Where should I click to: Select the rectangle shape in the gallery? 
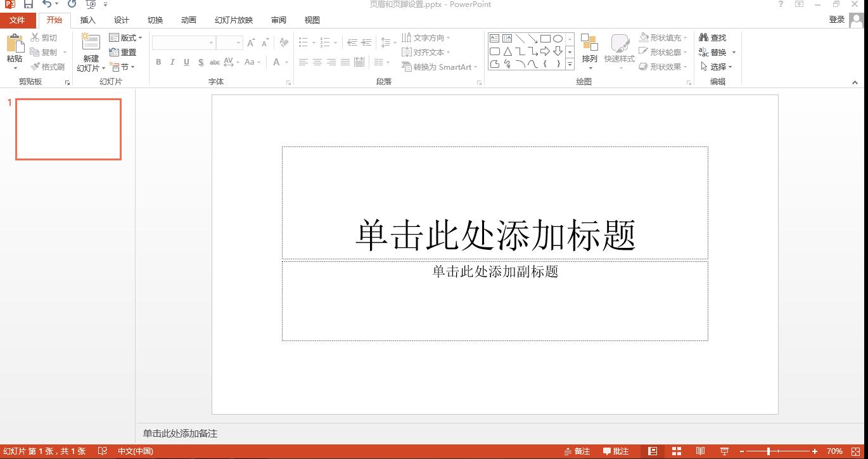click(x=545, y=39)
